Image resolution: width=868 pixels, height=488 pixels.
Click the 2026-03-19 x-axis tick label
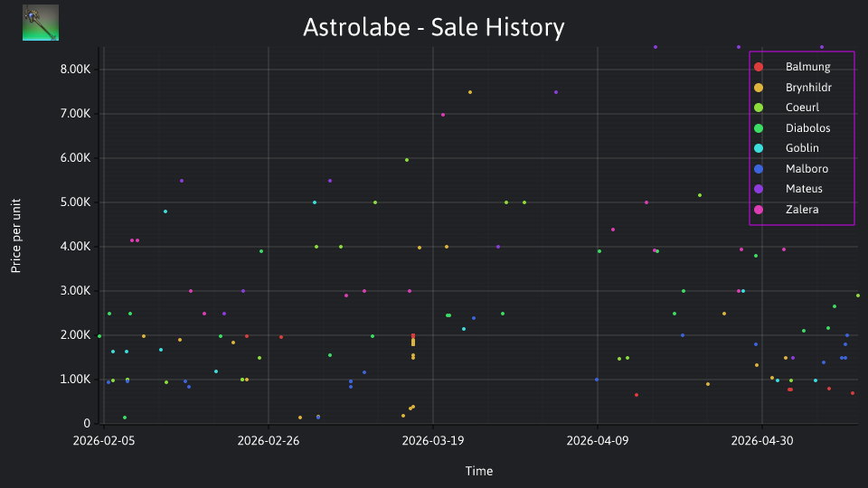pos(433,441)
